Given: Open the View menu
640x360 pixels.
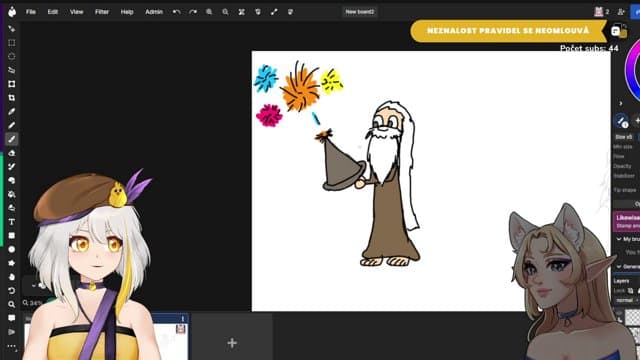Looking at the screenshot, I should (x=76, y=12).
